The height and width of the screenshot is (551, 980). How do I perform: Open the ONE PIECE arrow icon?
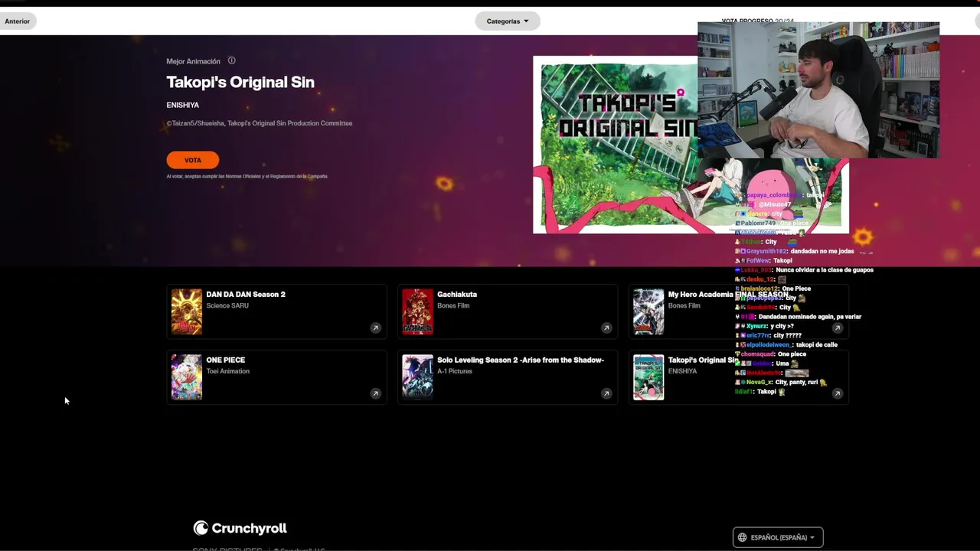(x=375, y=393)
